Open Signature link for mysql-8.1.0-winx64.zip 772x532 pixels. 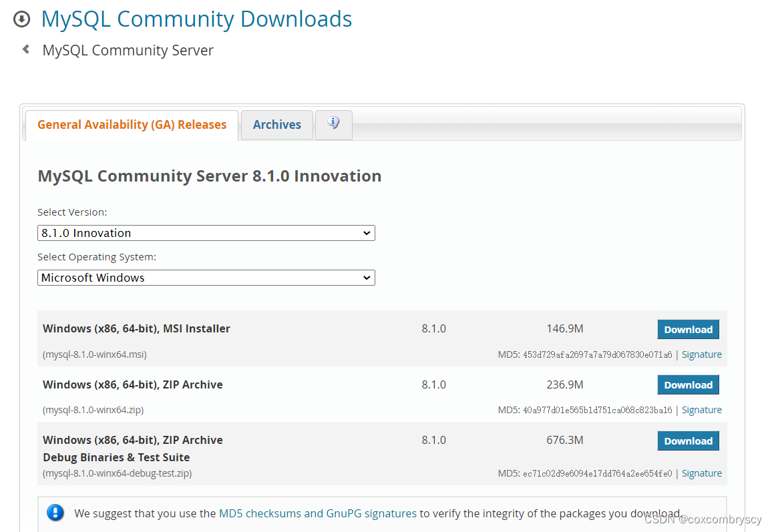point(702,410)
